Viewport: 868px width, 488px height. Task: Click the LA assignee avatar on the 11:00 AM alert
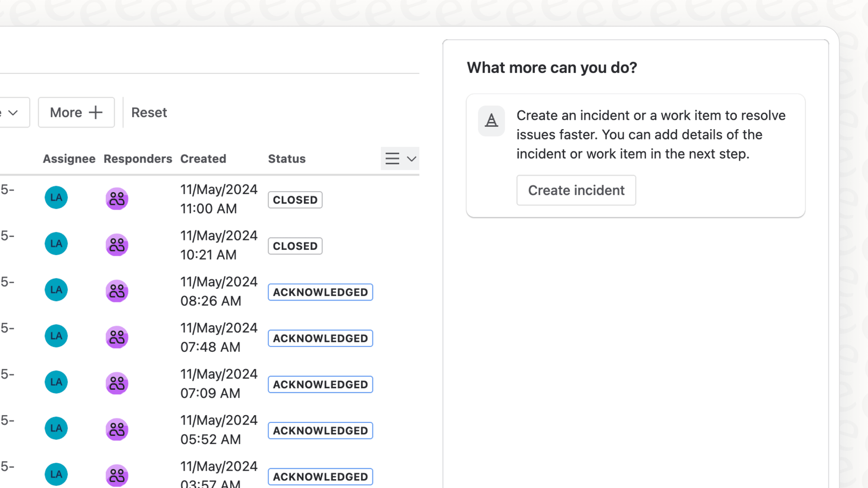(x=56, y=197)
